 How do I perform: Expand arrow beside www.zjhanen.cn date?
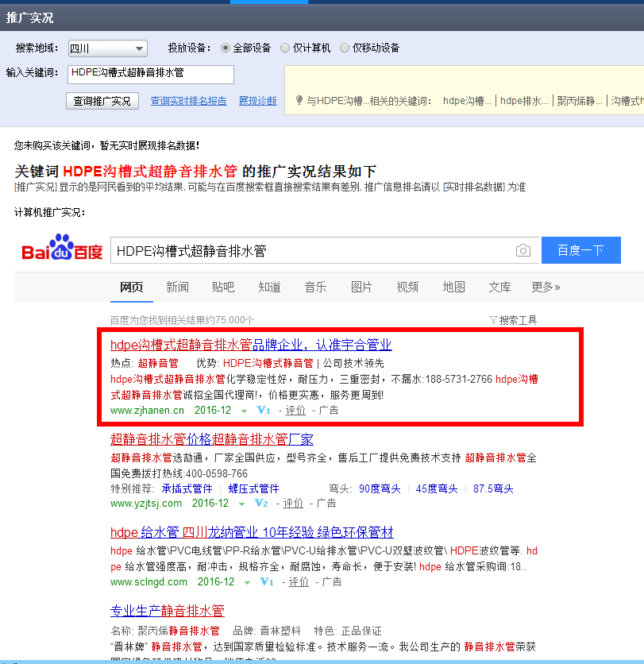tap(244, 411)
